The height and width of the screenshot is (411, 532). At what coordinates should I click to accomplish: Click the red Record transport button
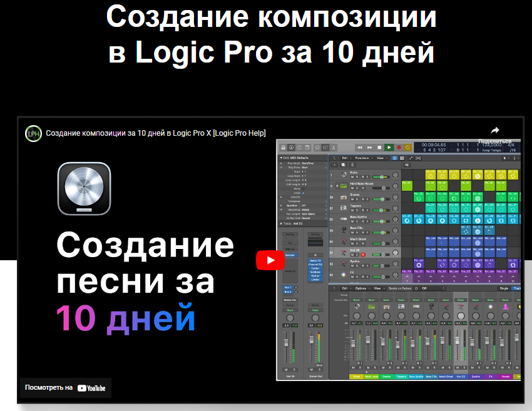pos(398,147)
